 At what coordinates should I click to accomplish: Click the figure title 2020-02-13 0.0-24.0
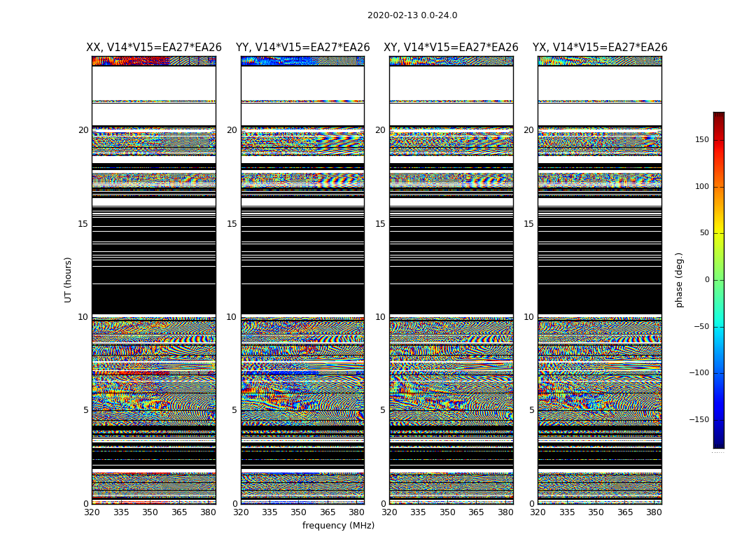[412, 15]
